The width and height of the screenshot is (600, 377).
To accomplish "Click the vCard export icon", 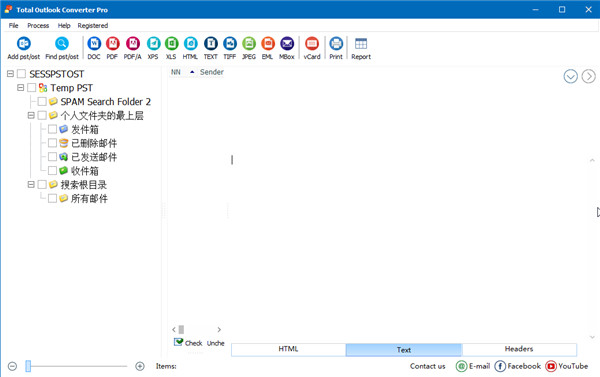I will 312,44.
